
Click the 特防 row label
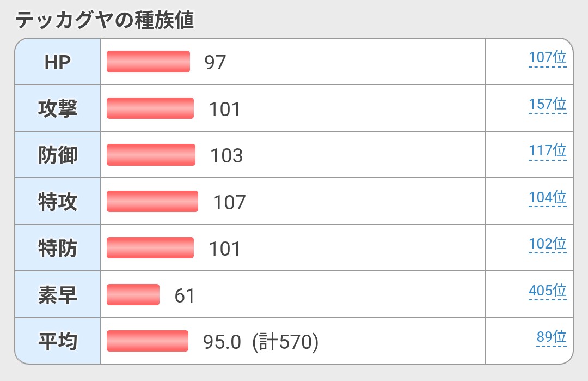point(58,249)
